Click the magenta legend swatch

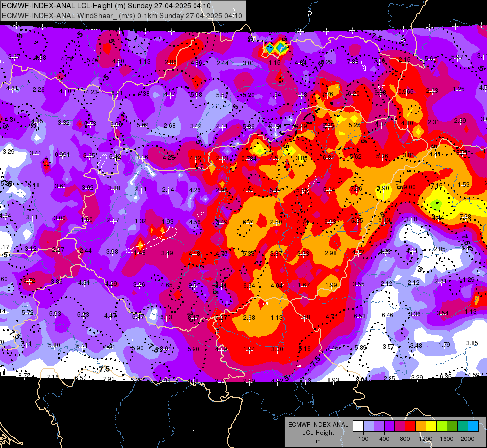point(400,426)
